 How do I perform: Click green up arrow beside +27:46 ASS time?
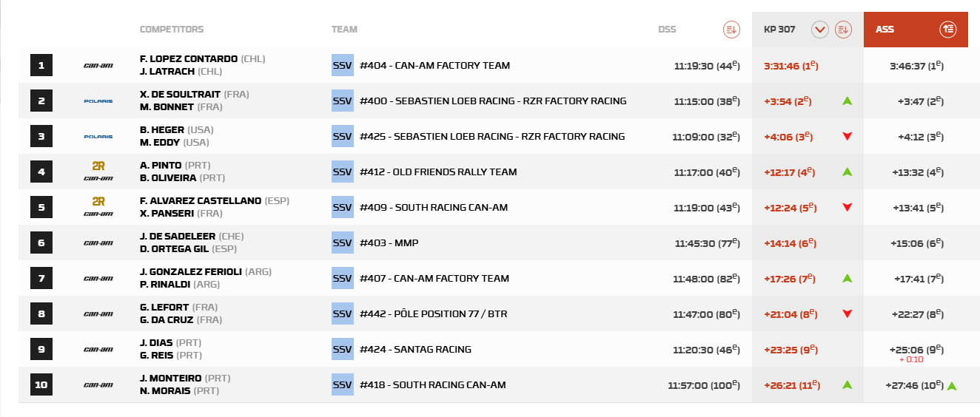(x=952, y=385)
